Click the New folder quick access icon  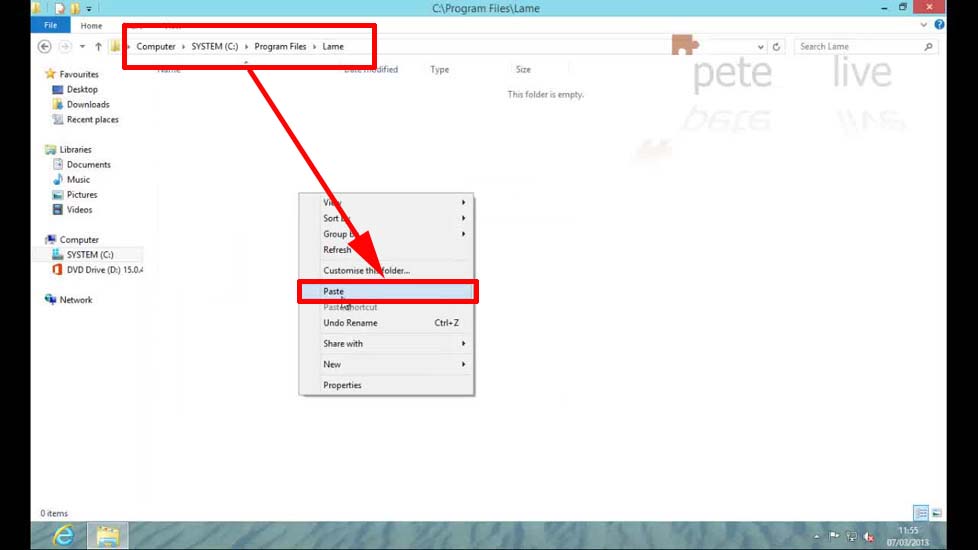point(75,8)
